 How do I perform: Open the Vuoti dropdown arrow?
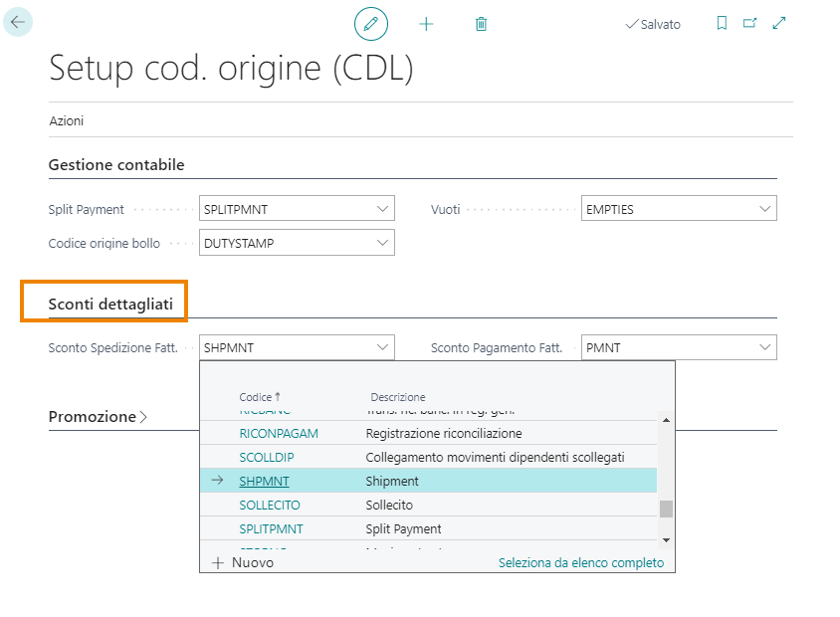coord(764,209)
